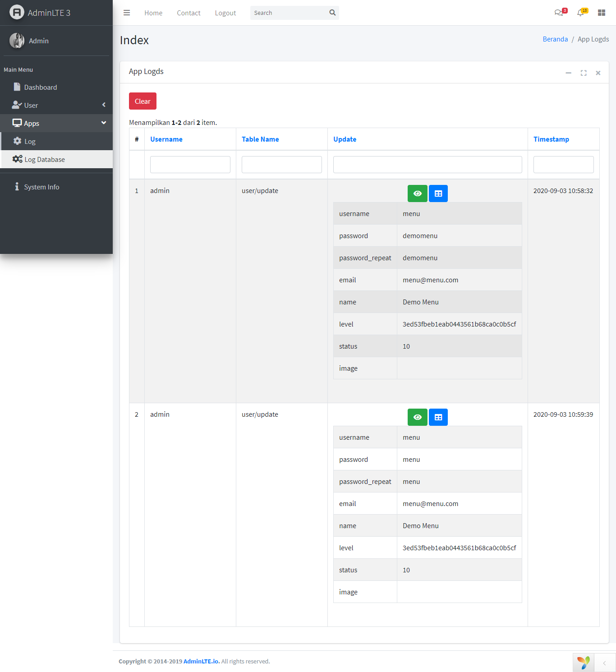Expand the User submenu arrow
Screen dimensions: 616x672
click(x=104, y=105)
